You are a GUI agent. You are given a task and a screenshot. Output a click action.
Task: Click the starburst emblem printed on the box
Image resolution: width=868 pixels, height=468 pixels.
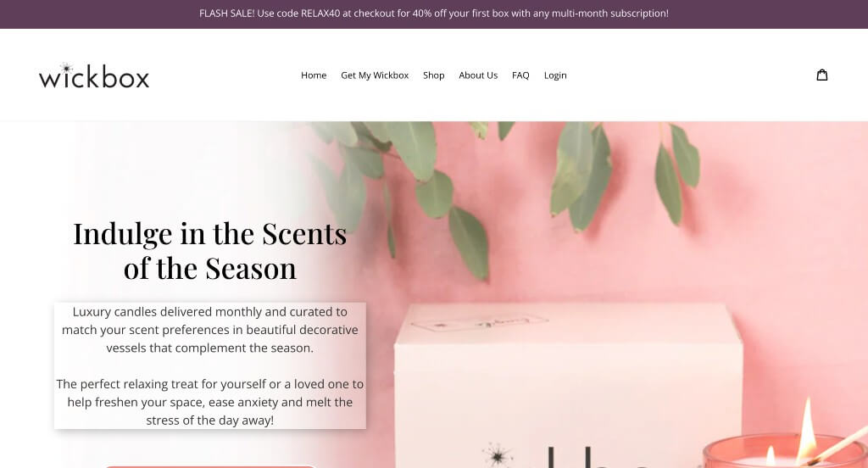[497, 455]
